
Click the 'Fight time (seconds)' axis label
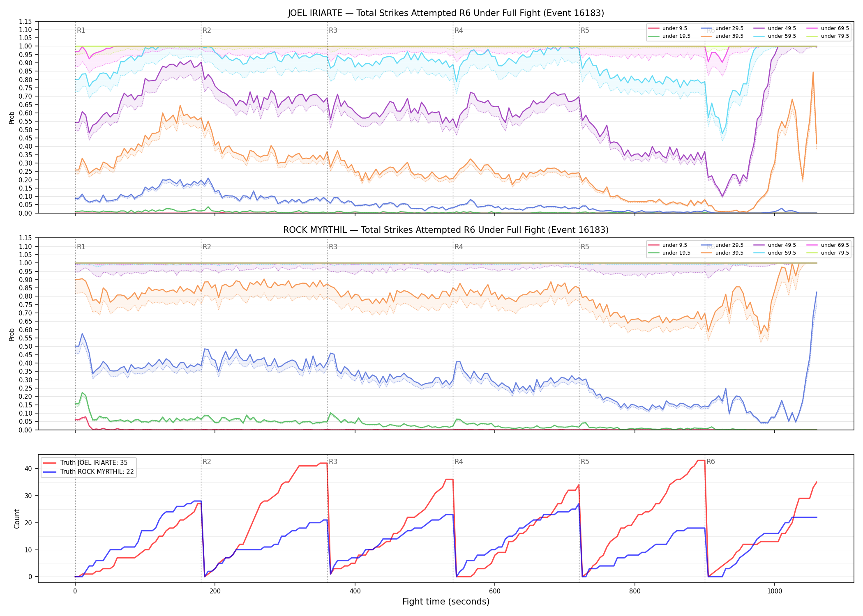[446, 602]
